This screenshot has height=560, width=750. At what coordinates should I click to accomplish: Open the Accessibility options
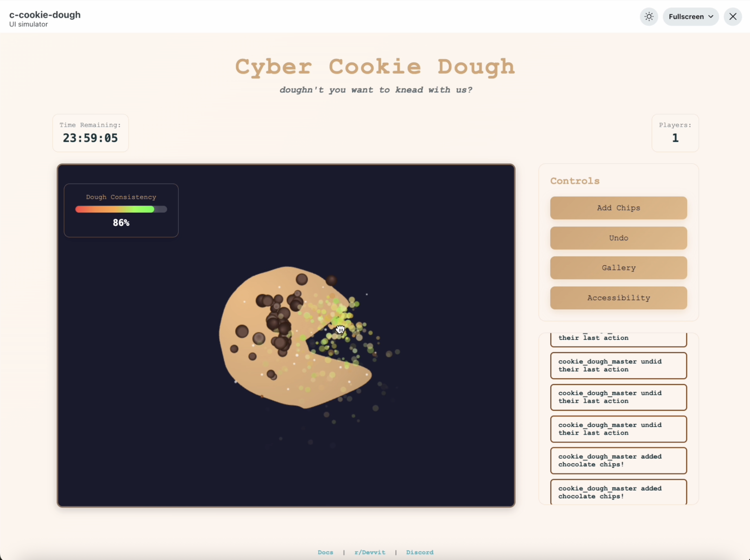click(x=618, y=298)
